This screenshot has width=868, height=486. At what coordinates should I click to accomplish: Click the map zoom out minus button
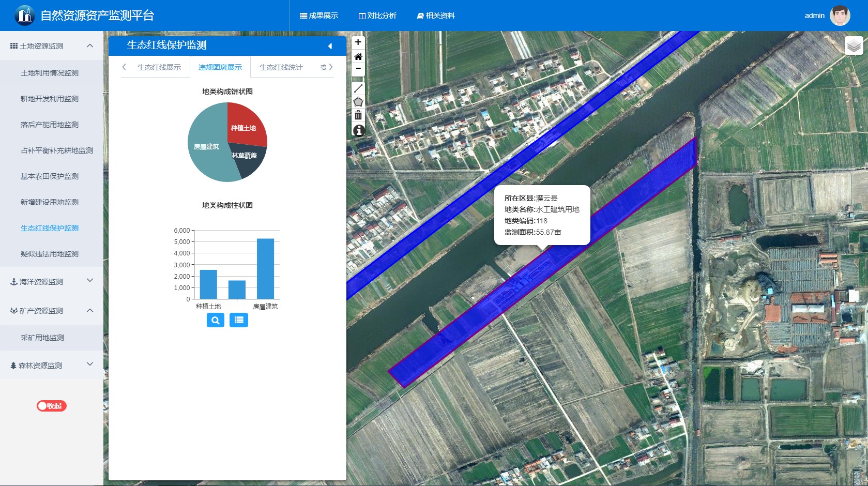[x=358, y=69]
